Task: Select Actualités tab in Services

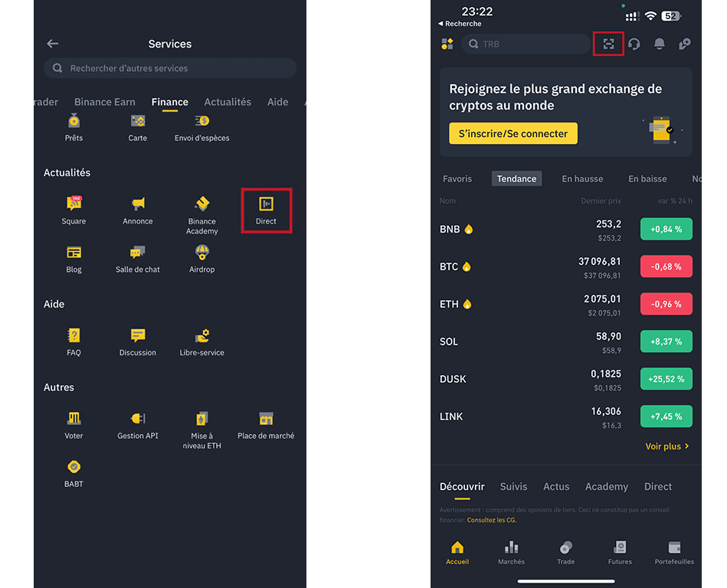Action: click(x=228, y=102)
